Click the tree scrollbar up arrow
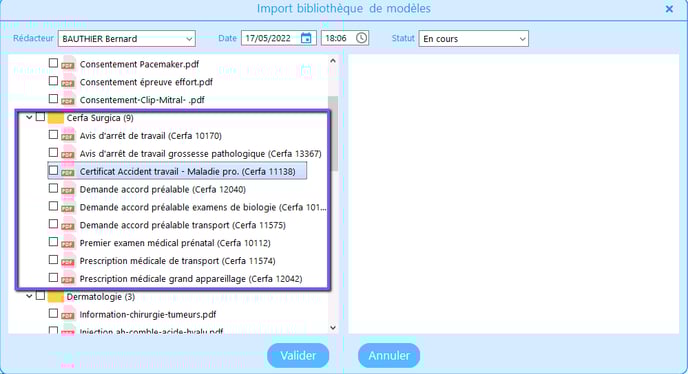 coord(333,61)
